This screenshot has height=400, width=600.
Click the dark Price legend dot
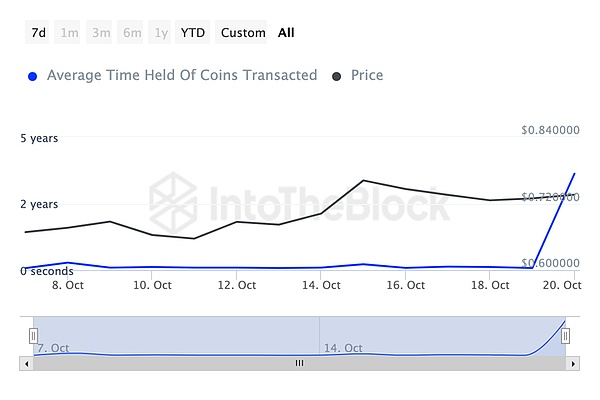click(336, 77)
